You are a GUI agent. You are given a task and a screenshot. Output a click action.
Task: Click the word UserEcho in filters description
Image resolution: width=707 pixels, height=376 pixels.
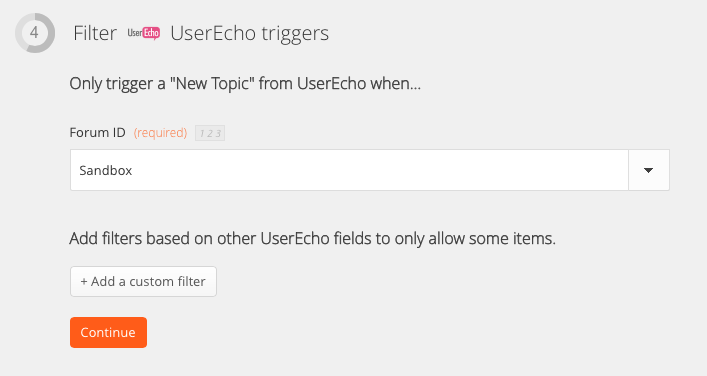(x=295, y=238)
